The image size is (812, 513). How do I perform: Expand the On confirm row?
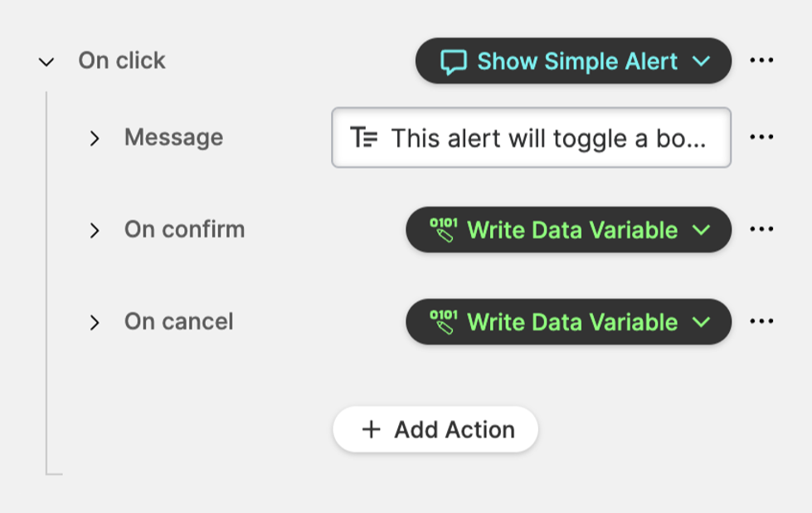point(95,230)
